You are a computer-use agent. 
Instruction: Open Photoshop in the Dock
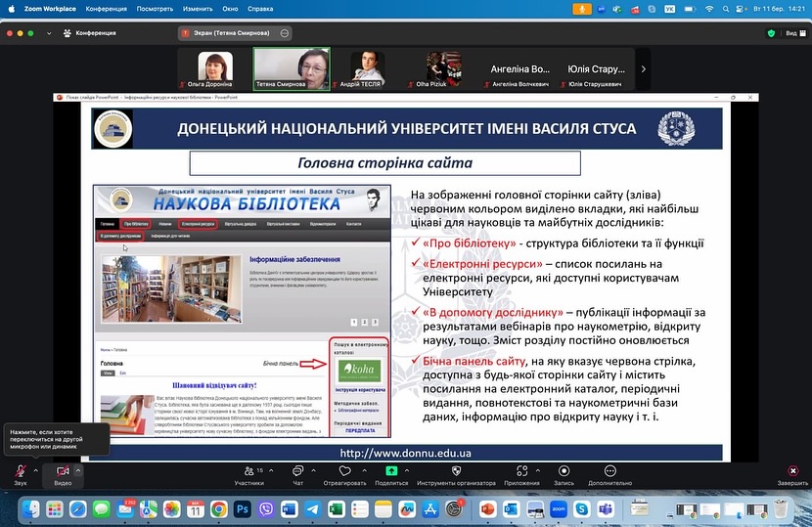[243, 509]
